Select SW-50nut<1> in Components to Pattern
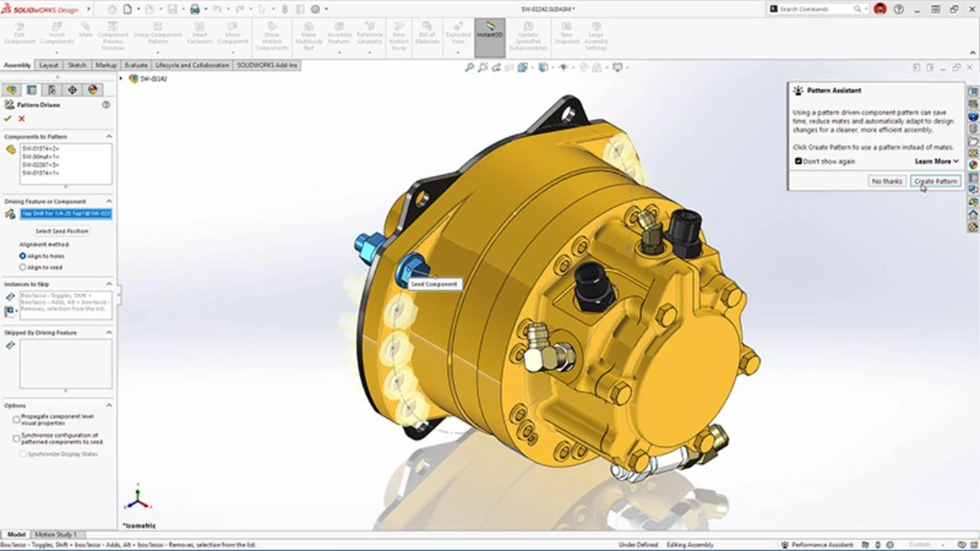This screenshot has width=980, height=551. tap(41, 157)
